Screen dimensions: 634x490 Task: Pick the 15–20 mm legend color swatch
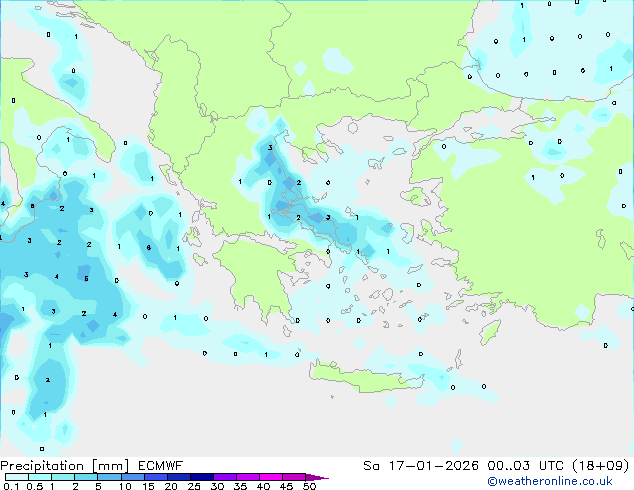point(156,477)
